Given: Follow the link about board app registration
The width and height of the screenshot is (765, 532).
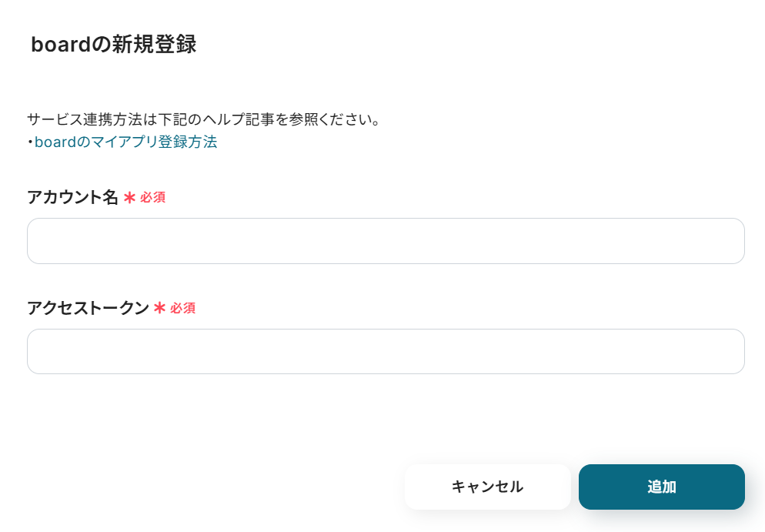Looking at the screenshot, I should pyautogui.click(x=125, y=142).
